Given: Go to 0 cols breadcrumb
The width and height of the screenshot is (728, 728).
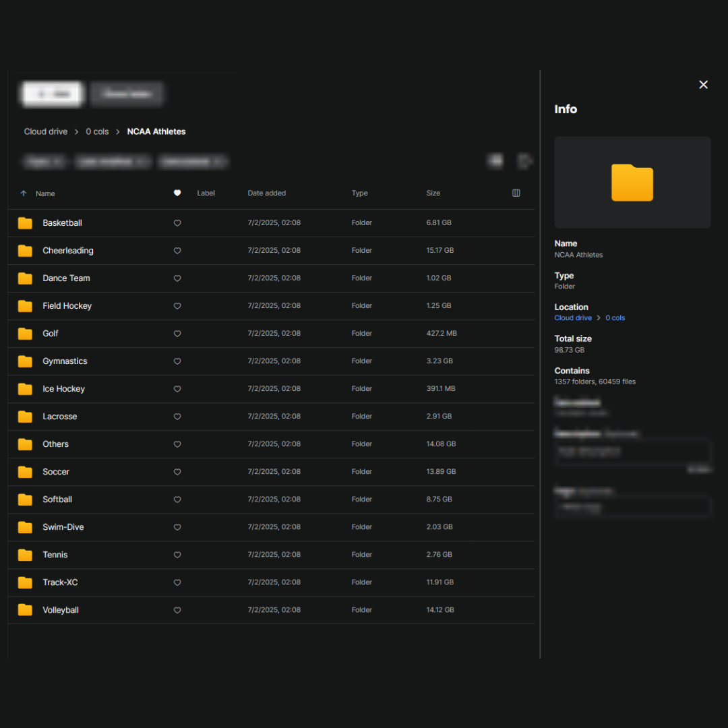Looking at the screenshot, I should 97,132.
